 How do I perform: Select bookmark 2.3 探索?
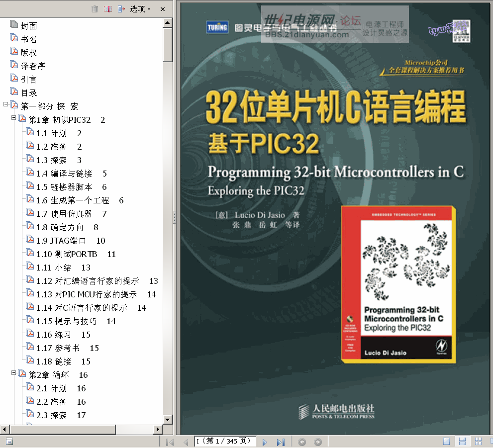coord(61,415)
